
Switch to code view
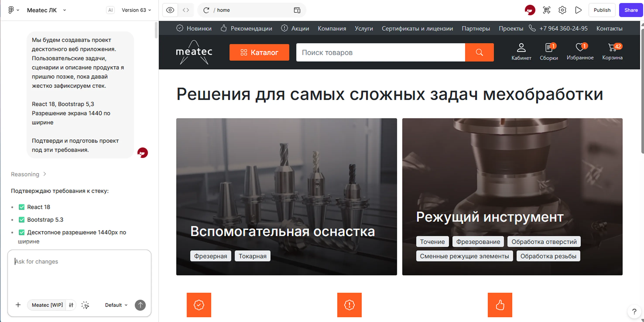pyautogui.click(x=186, y=10)
